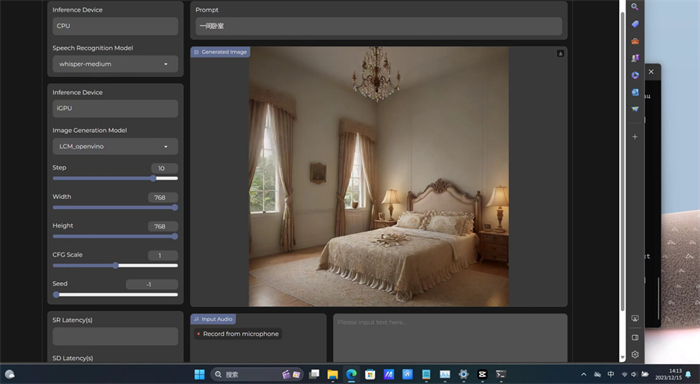700x384 pixels.
Task: Open the Games chess icon in Edge sidebar
Action: coord(635,58)
